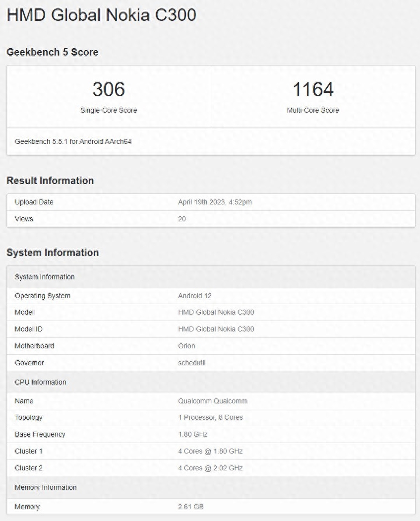The width and height of the screenshot is (420, 521).
Task: Select the Topology row showing 8 Cores
Action: click(x=210, y=417)
